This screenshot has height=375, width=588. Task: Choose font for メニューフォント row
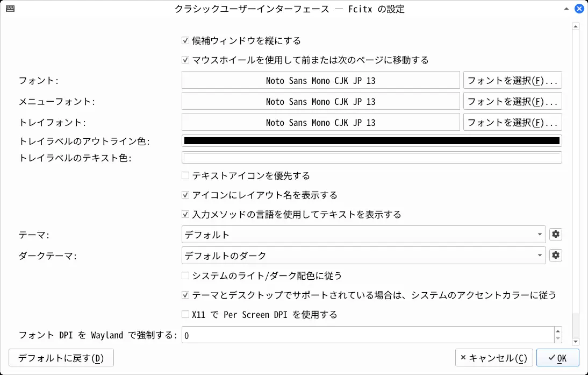512,101
